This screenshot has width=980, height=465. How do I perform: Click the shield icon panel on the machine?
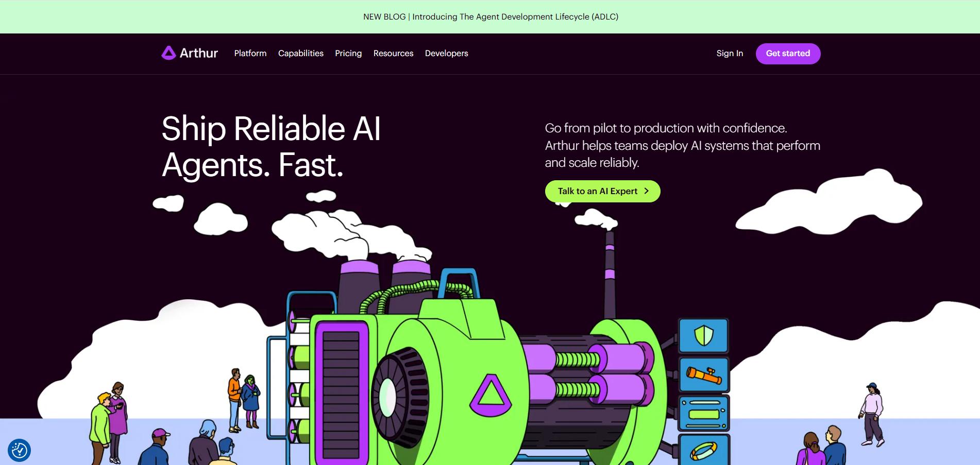(704, 336)
